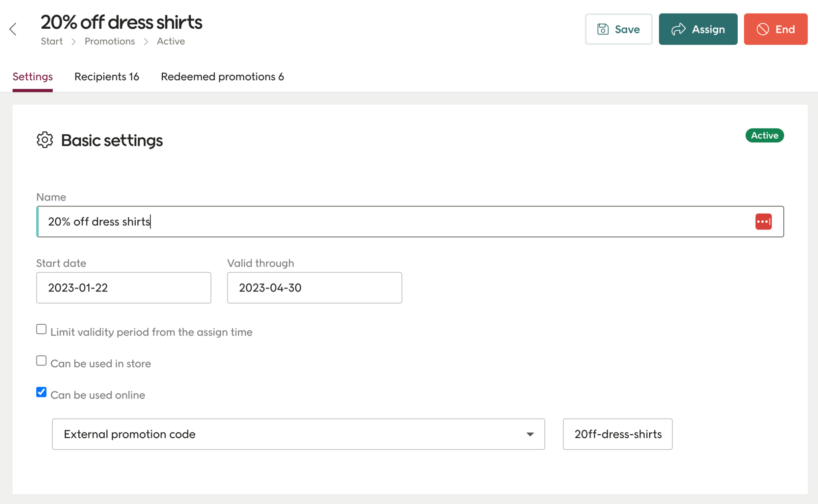Screen dimensions: 818x504
Task: Click the dropdown arrow on promotion code selector
Action: 530,434
